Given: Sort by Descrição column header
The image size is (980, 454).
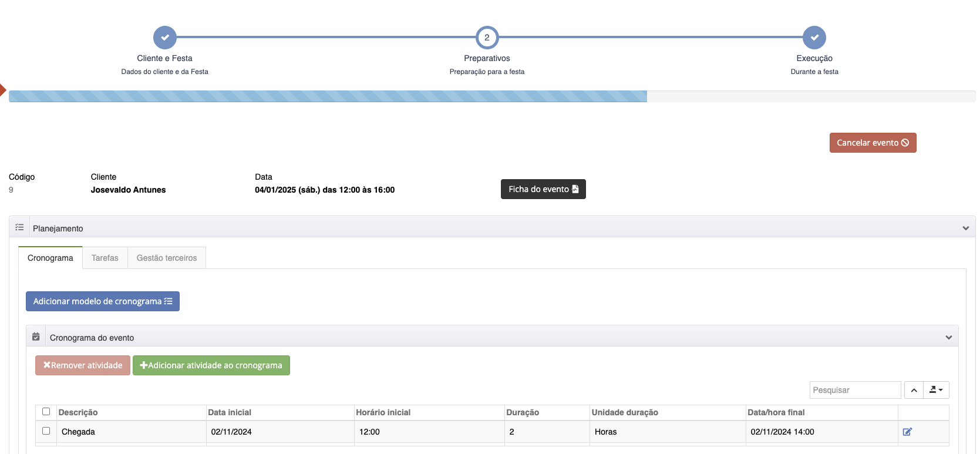Looking at the screenshot, I should pos(132,412).
